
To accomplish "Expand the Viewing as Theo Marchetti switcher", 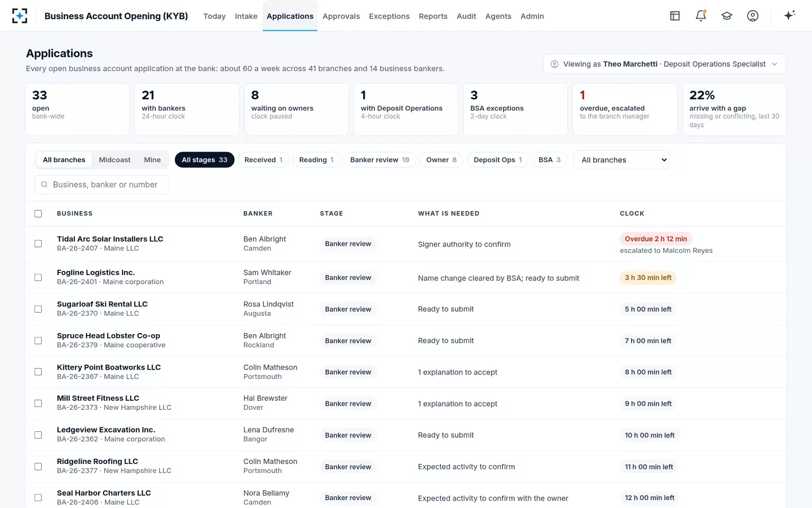I will tap(664, 64).
